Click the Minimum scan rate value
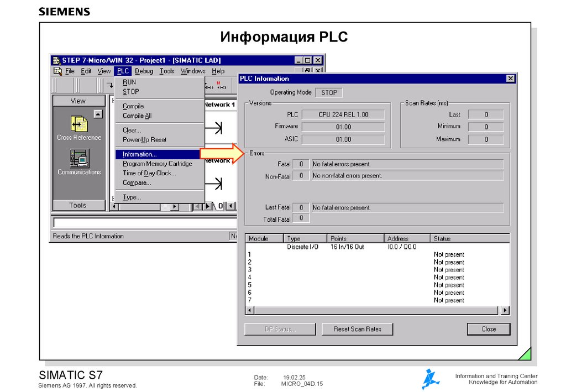Image resolution: width=566 pixels, height=392 pixels. pos(486,127)
